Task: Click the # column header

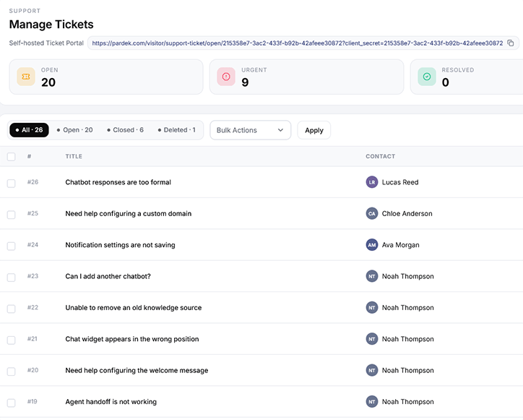Action: pos(30,156)
